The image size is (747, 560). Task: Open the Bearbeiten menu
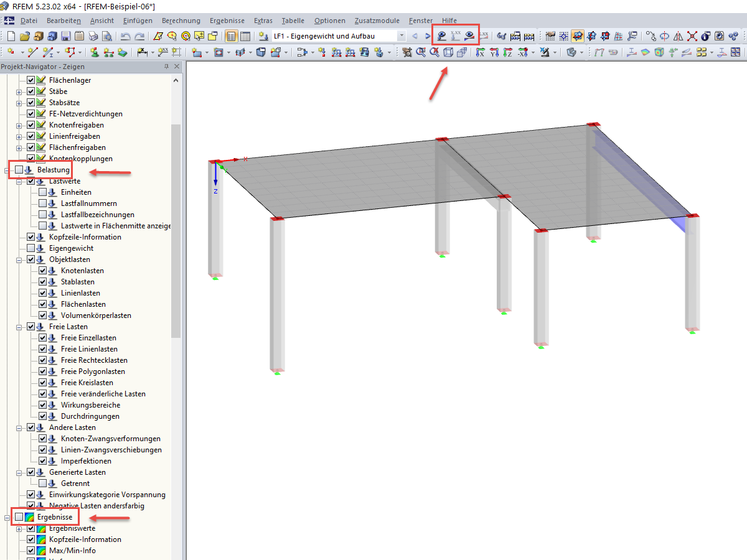pos(64,21)
